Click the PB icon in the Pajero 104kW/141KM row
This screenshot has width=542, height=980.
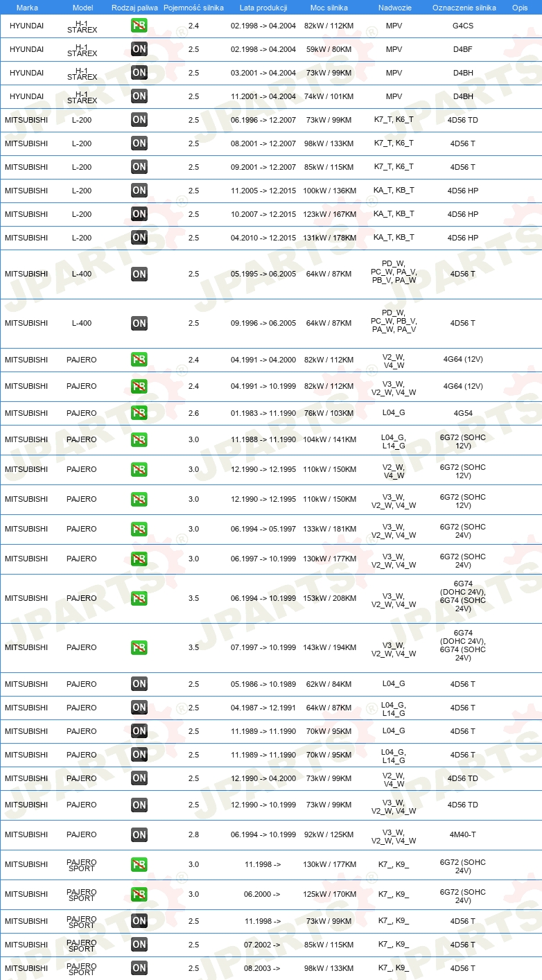pos(139,439)
